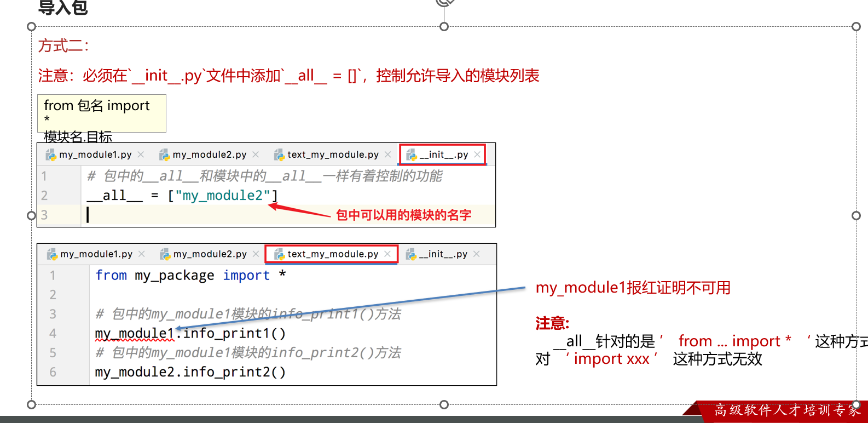Image resolution: width=868 pixels, height=423 pixels.
Task: Close my_module2.py tab in upper code screenshot
Action: pyautogui.click(x=256, y=155)
